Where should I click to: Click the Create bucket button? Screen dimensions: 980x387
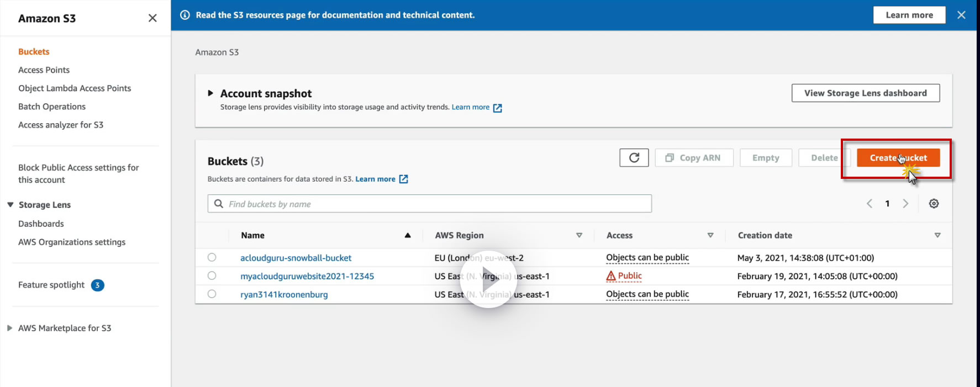[898, 158]
